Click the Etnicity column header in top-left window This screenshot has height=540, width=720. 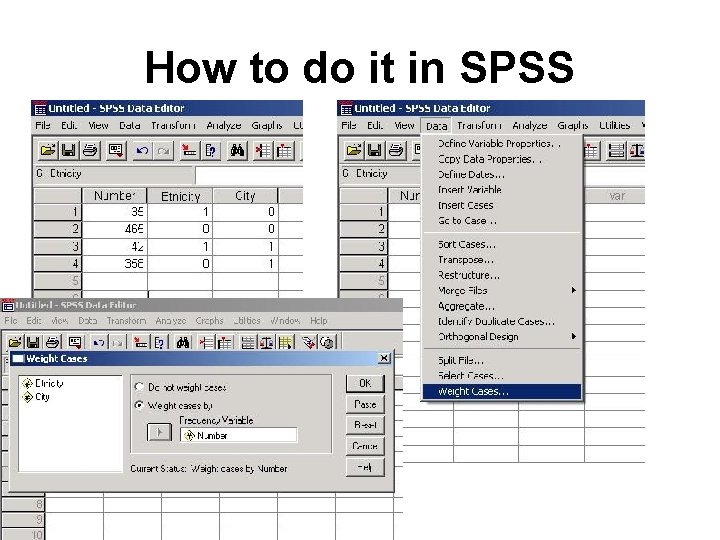(180, 196)
